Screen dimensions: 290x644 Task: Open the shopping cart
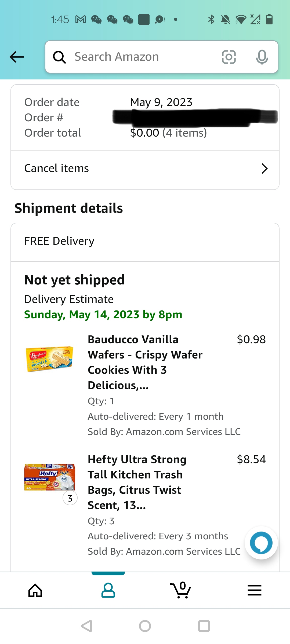pyautogui.click(x=181, y=590)
